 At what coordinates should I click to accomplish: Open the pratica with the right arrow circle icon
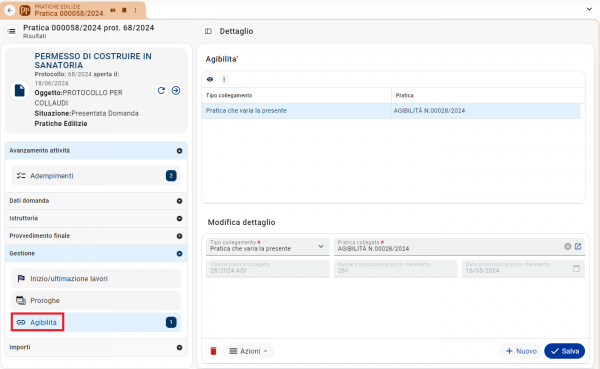[x=176, y=90]
